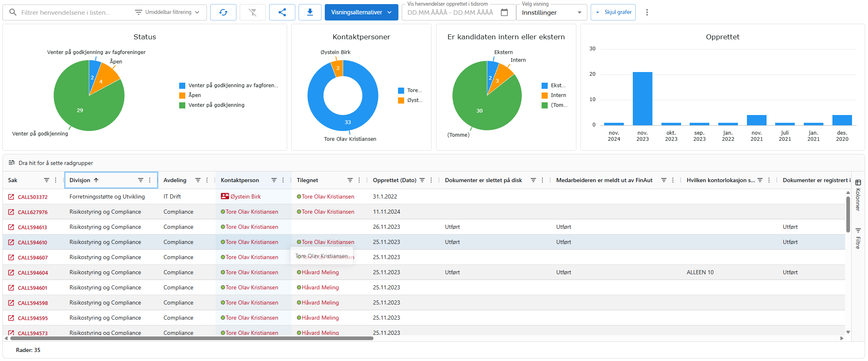
Task: Open the Velg visning Innstillinger dropdown
Action: [551, 13]
